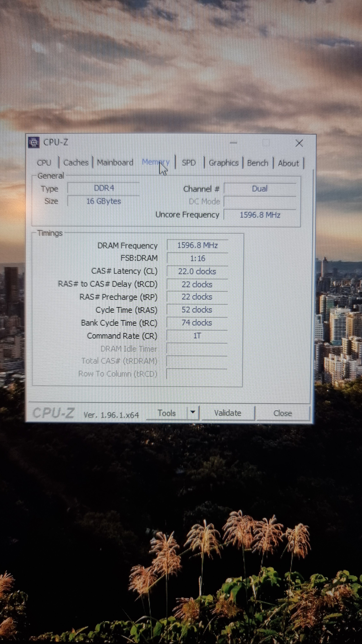This screenshot has width=362, height=644.
Task: Show the About tab
Action: 288,164
